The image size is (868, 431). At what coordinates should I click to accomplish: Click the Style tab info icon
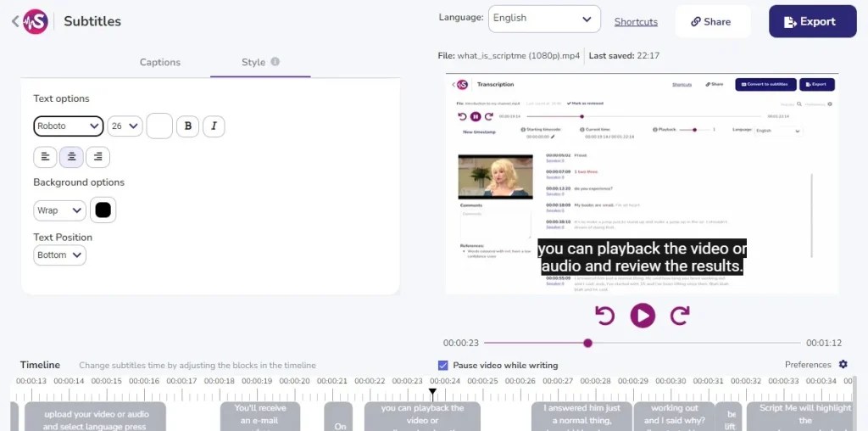(275, 61)
